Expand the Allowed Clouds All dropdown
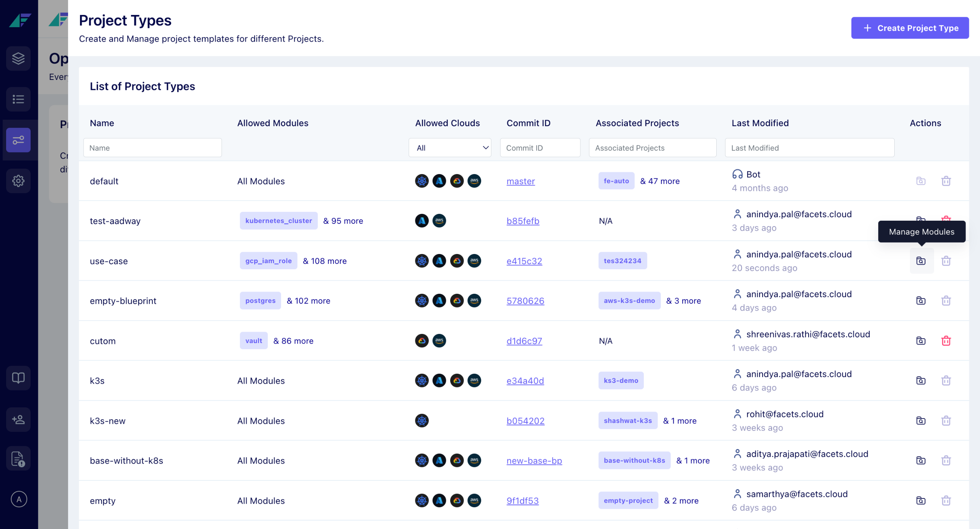Viewport: 980px width, 529px height. tap(449, 148)
